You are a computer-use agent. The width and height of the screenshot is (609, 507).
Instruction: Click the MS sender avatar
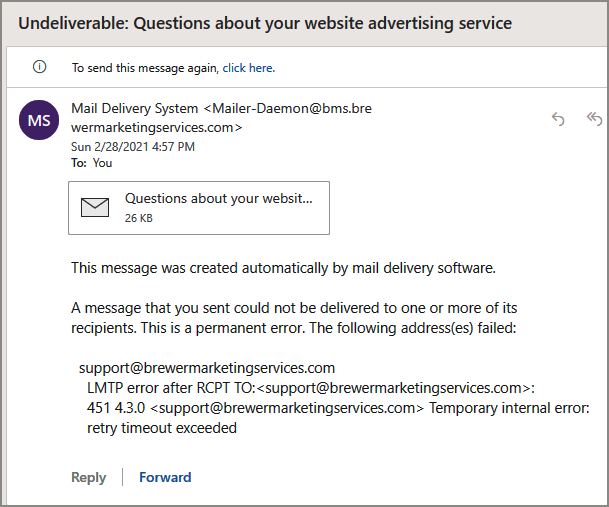39,120
